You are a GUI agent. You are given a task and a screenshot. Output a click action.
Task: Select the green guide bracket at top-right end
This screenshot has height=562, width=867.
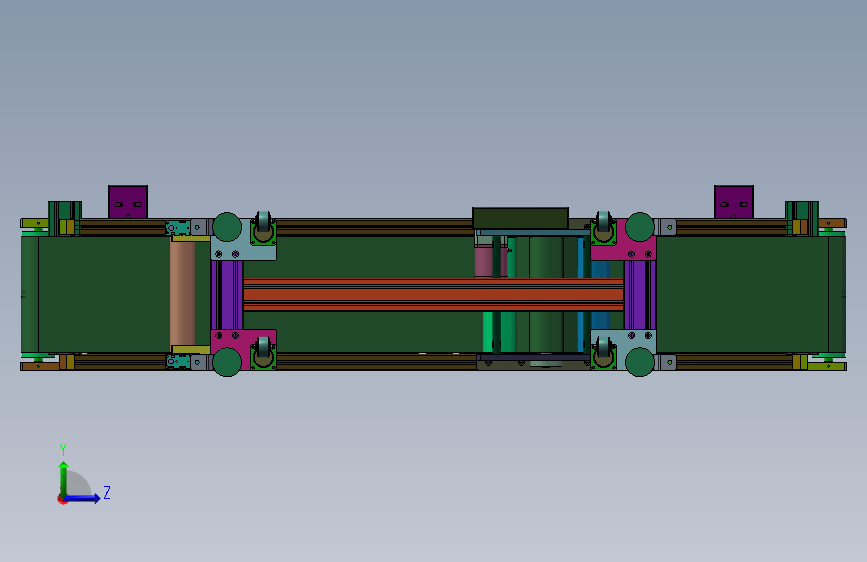tap(802, 218)
